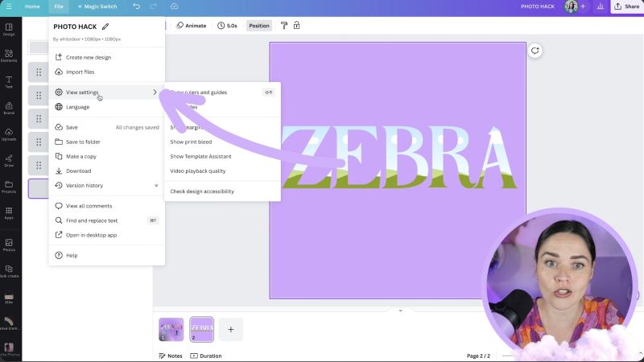Open the Design side panel
This screenshot has width=644, height=362.
[9, 30]
